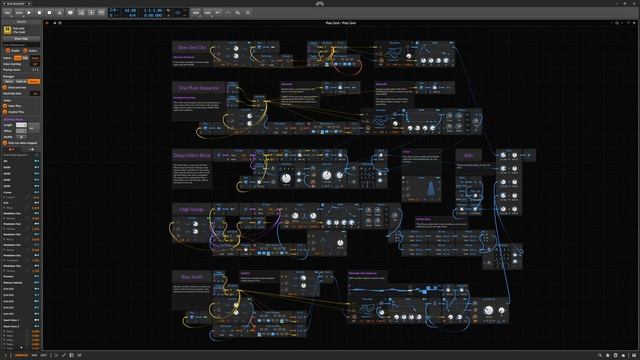Viewport: 640px width, 360px height.
Task: Click the High Strings label module
Action: click(192, 209)
